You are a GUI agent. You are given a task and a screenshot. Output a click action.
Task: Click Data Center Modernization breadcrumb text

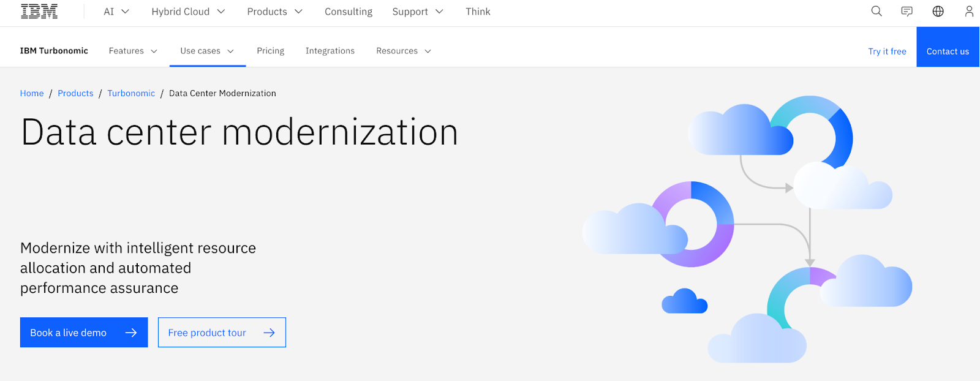[x=222, y=93]
